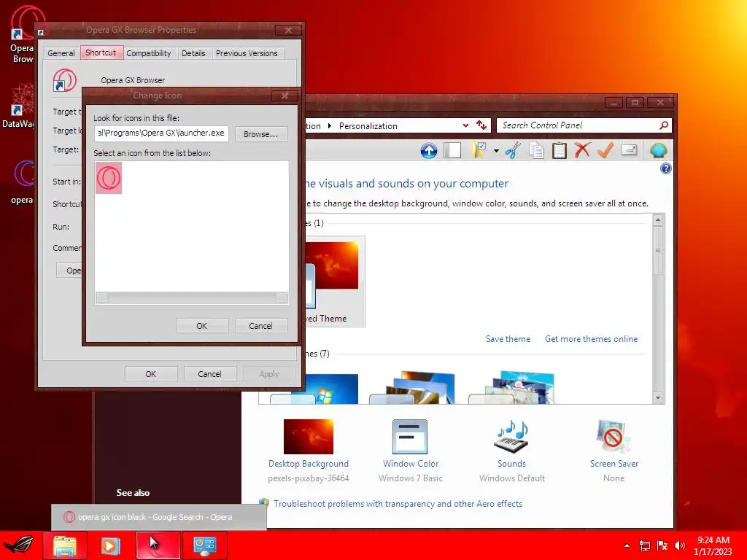747x560 pixels.
Task: Open Get more themes online link
Action: pos(591,338)
